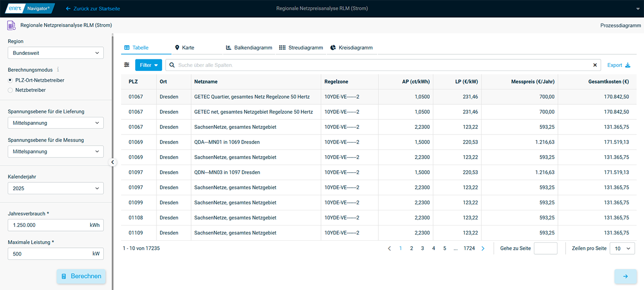Click the Jahresverbrauch input field
The height and width of the screenshot is (290, 644).
(48, 225)
